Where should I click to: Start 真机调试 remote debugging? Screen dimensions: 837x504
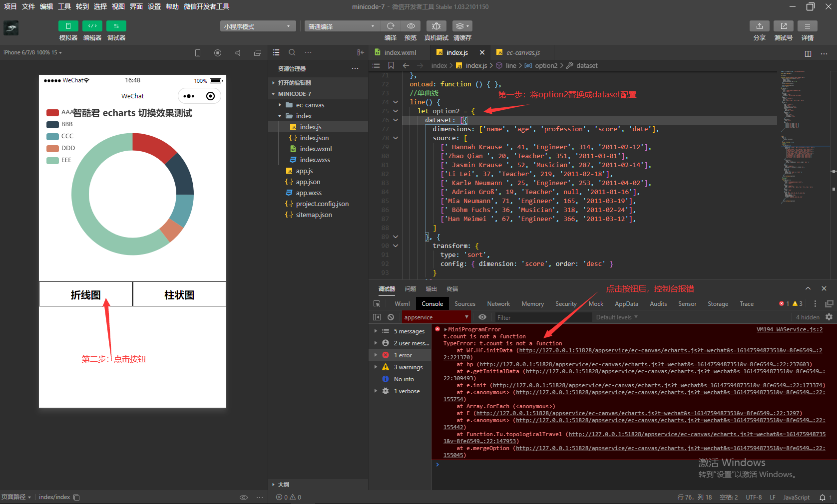pos(436,26)
